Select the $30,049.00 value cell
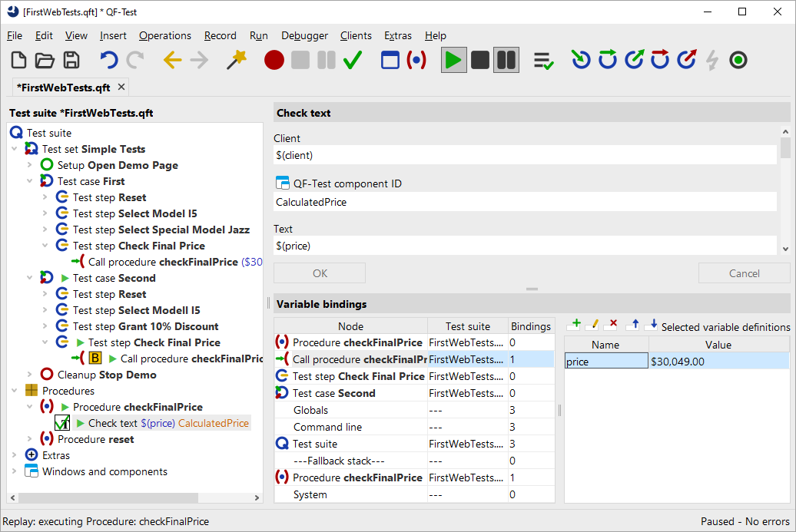This screenshot has height=532, width=796. (x=719, y=361)
